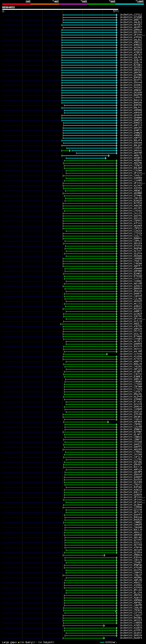Click the cyan ~100% identity legend segment
This screenshot has width=146, height=644.
coord(130,4)
